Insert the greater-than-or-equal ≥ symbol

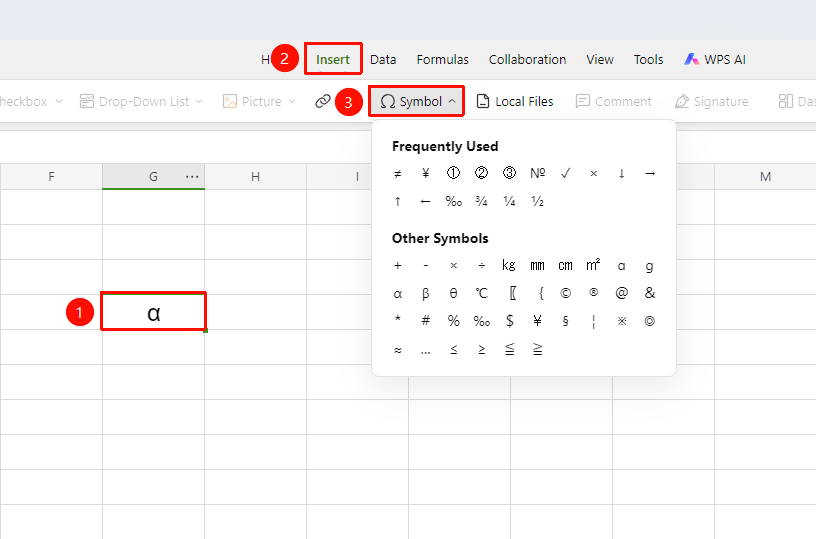pos(481,350)
